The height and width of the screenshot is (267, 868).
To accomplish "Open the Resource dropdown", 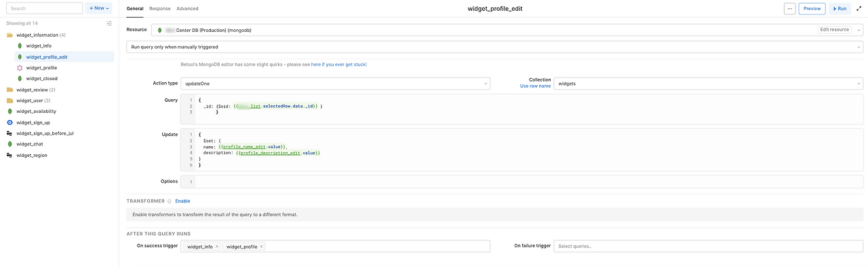I will (x=507, y=30).
